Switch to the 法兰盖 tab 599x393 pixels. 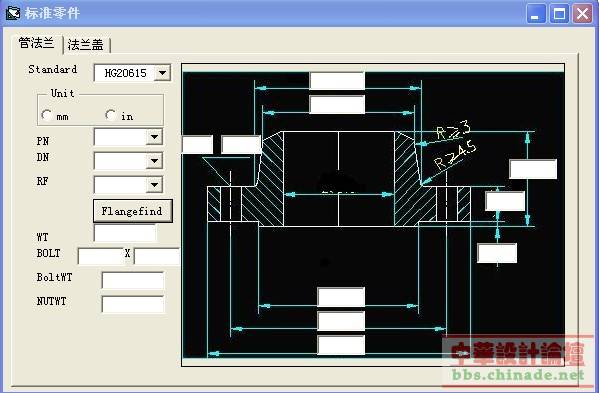(x=86, y=45)
